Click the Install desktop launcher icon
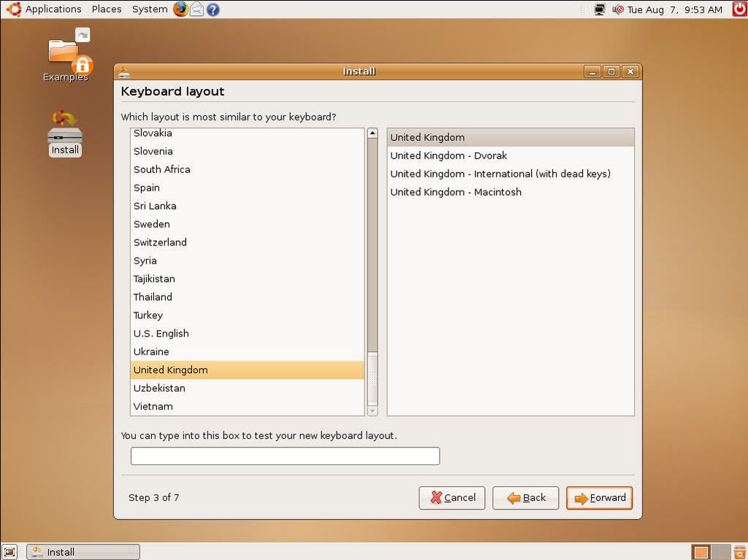 pyautogui.click(x=65, y=133)
